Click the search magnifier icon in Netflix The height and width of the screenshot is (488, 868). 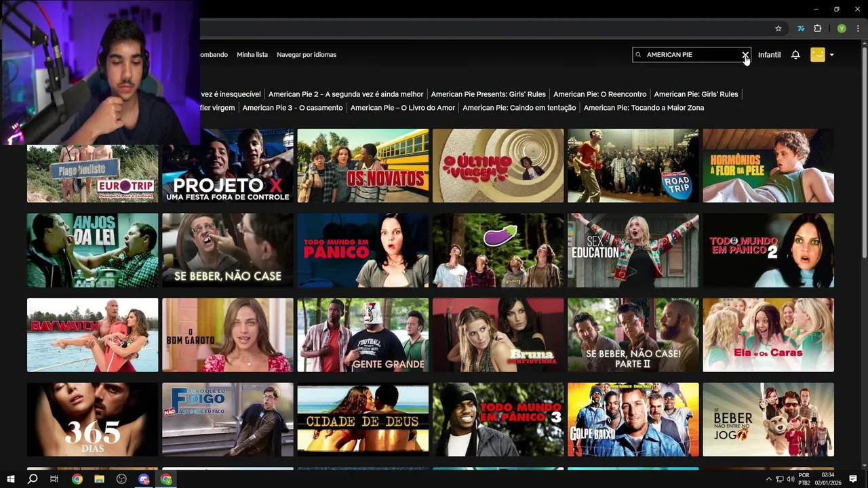(638, 55)
